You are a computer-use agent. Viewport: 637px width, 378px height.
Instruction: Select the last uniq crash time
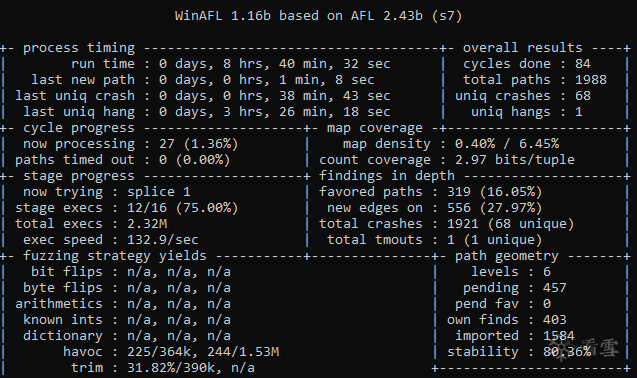point(274,96)
